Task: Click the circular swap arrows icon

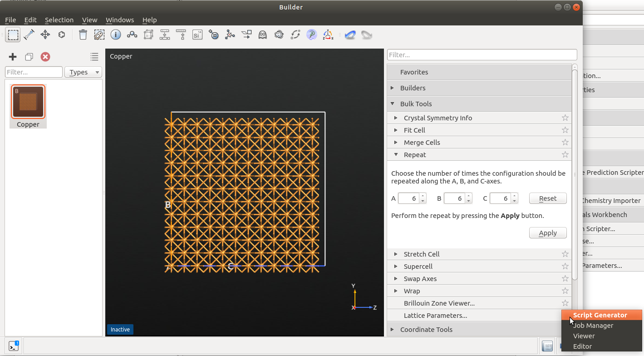Action: click(x=295, y=35)
